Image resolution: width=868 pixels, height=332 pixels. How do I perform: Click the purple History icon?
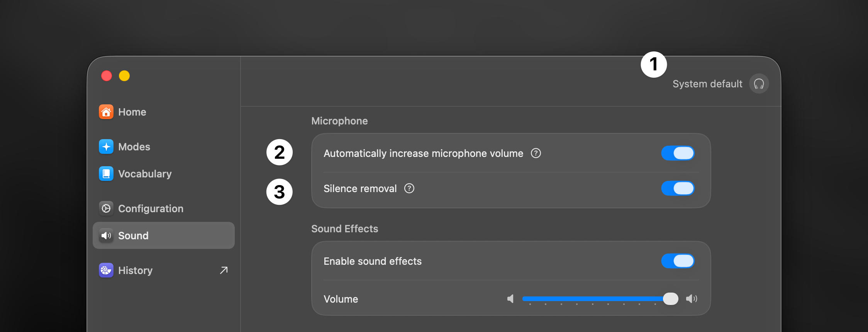[106, 271]
